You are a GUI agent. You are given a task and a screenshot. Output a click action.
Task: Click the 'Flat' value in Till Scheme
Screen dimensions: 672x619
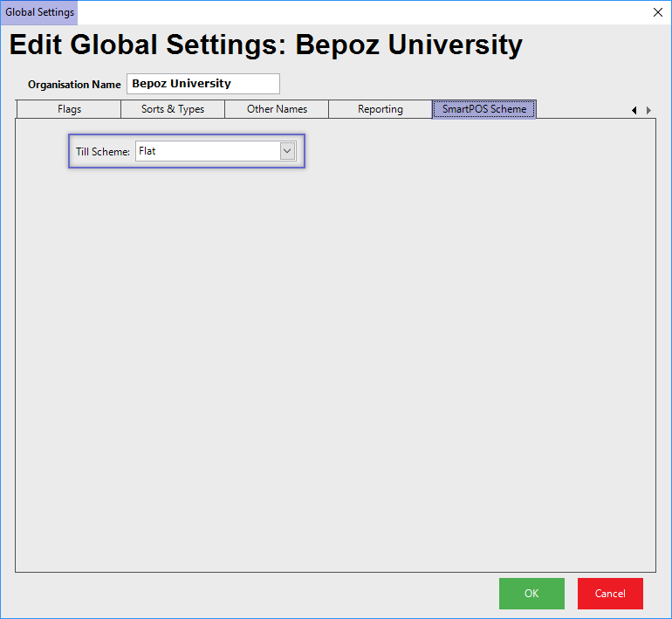click(x=207, y=151)
